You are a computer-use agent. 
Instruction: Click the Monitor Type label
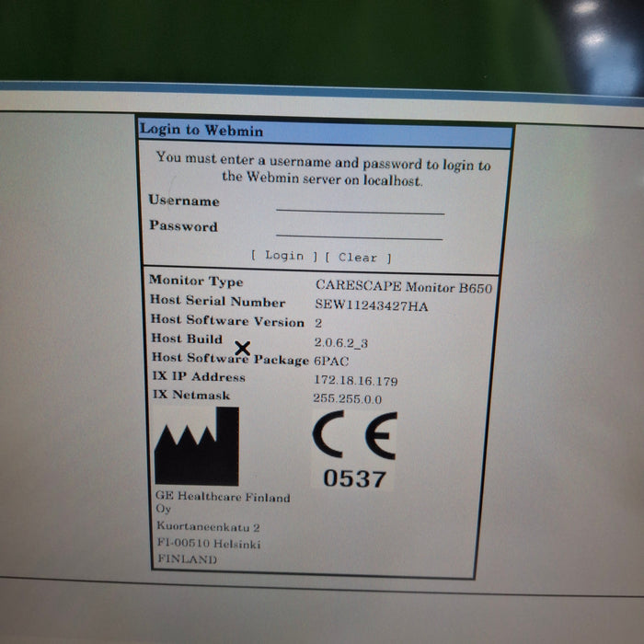tap(196, 282)
